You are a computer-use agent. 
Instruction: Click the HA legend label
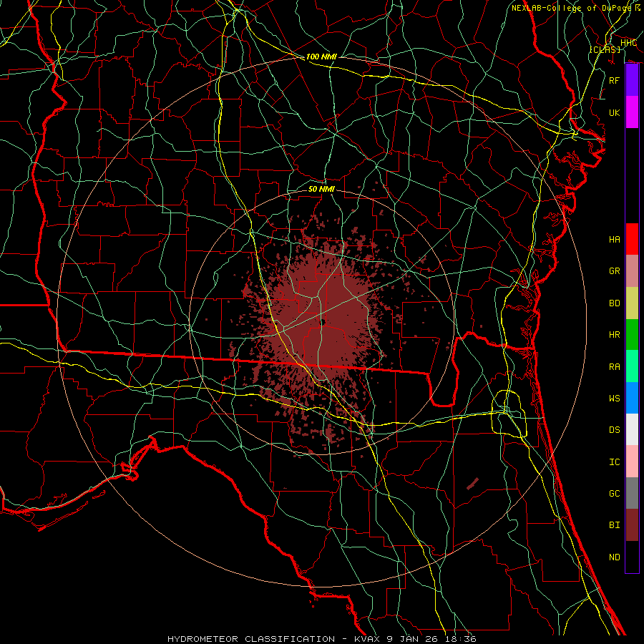coord(615,240)
